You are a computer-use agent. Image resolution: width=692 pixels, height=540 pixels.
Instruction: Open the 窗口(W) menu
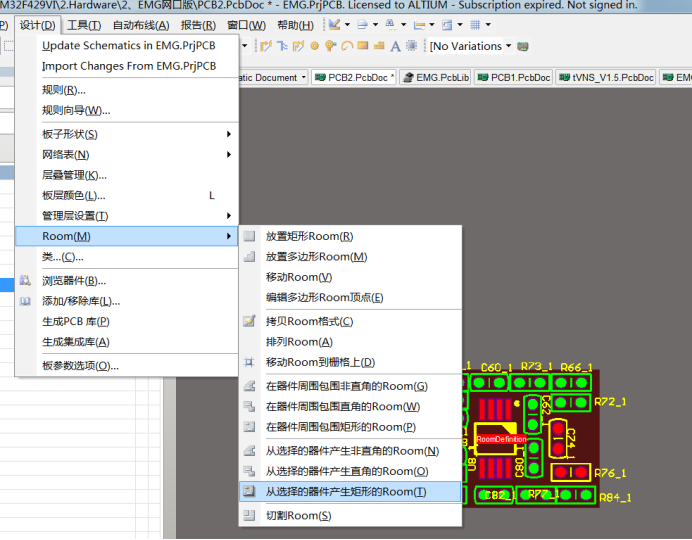pyautogui.click(x=246, y=25)
